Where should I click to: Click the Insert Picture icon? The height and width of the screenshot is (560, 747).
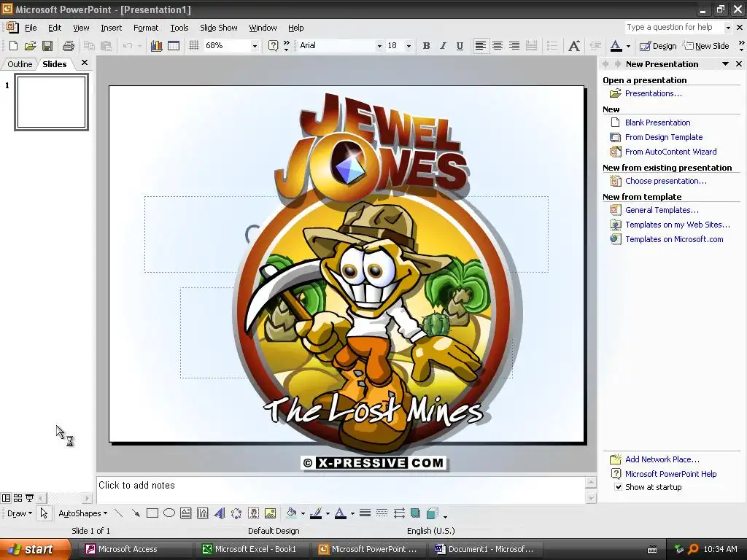(270, 513)
